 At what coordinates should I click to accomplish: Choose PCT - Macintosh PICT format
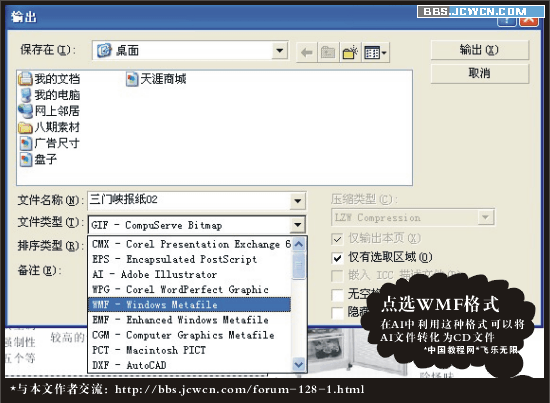click(190, 350)
